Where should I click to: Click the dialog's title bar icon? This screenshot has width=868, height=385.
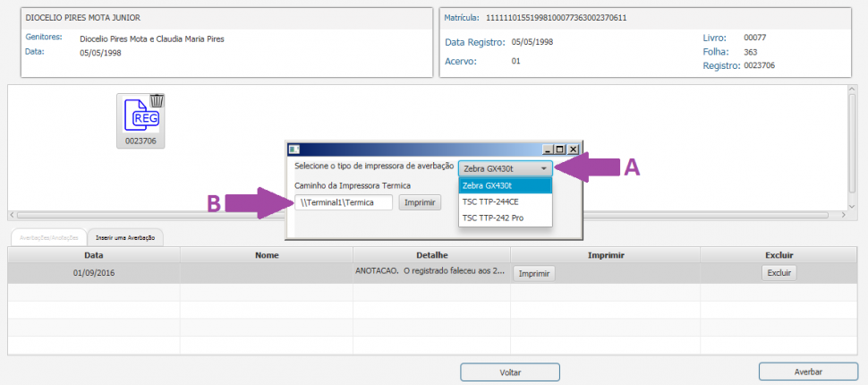294,150
